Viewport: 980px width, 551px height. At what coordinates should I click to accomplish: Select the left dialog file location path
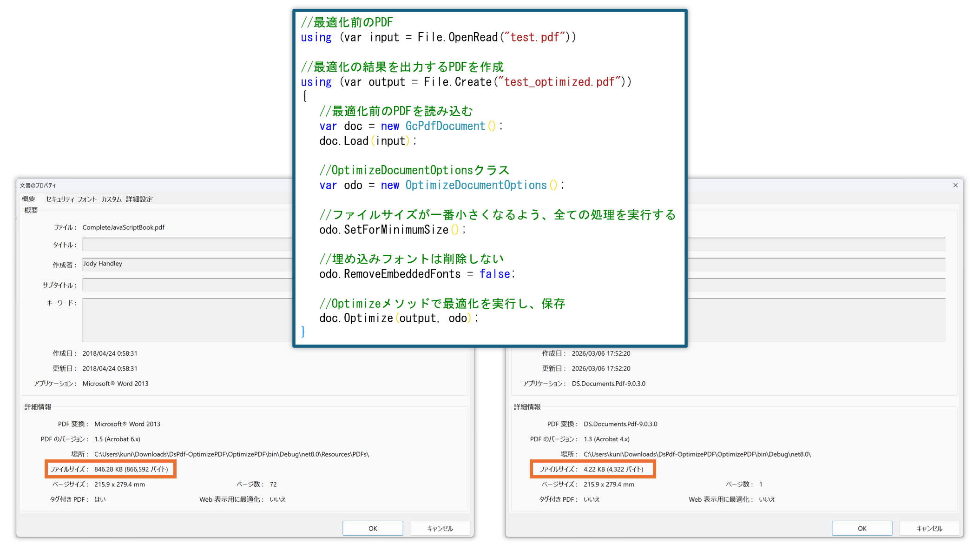231,454
